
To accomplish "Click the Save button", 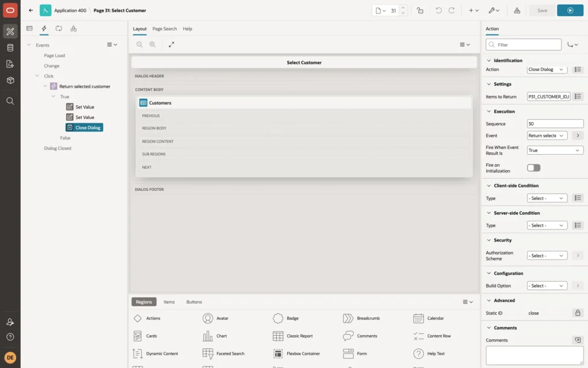I will point(542,10).
